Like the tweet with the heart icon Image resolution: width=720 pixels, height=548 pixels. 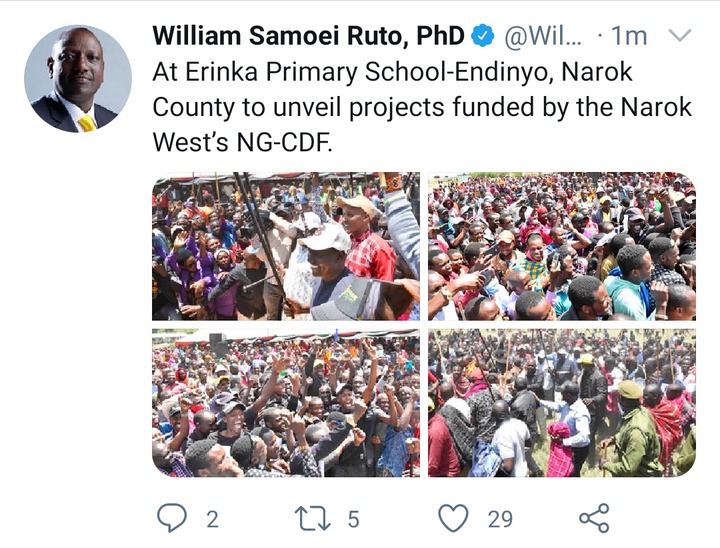coord(454,518)
